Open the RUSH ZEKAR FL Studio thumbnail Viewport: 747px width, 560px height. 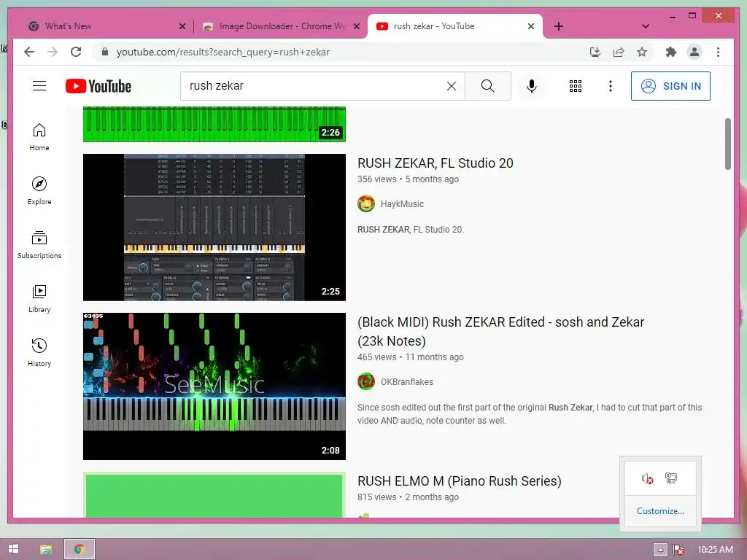(214, 227)
